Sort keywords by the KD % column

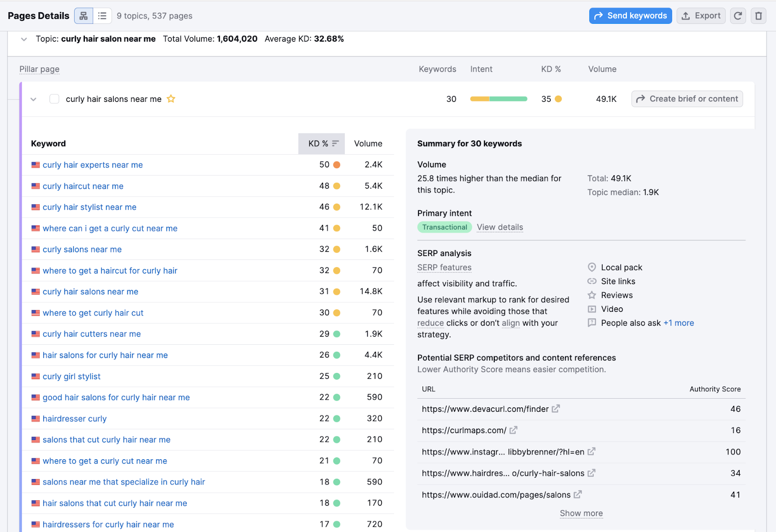pos(321,143)
